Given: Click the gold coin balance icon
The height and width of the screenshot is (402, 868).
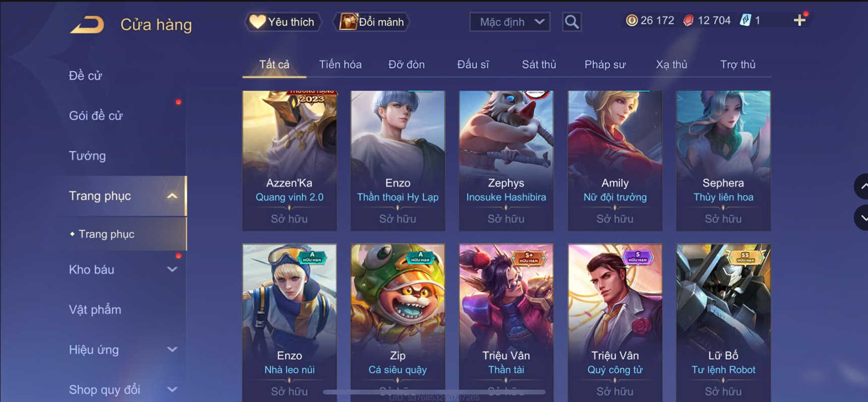Looking at the screenshot, I should coord(631,20).
